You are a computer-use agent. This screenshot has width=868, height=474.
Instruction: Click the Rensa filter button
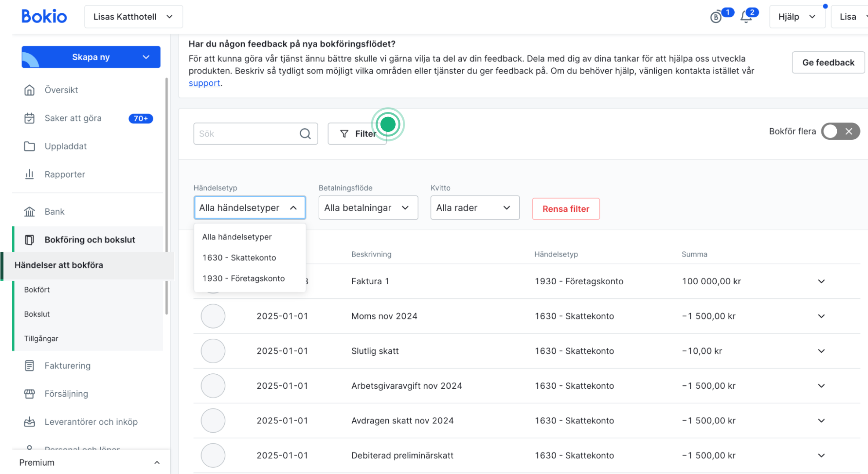pyautogui.click(x=565, y=209)
